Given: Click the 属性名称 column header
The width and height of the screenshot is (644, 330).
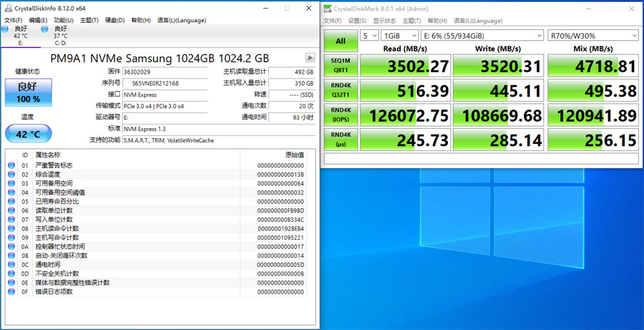Looking at the screenshot, I should (136, 155).
